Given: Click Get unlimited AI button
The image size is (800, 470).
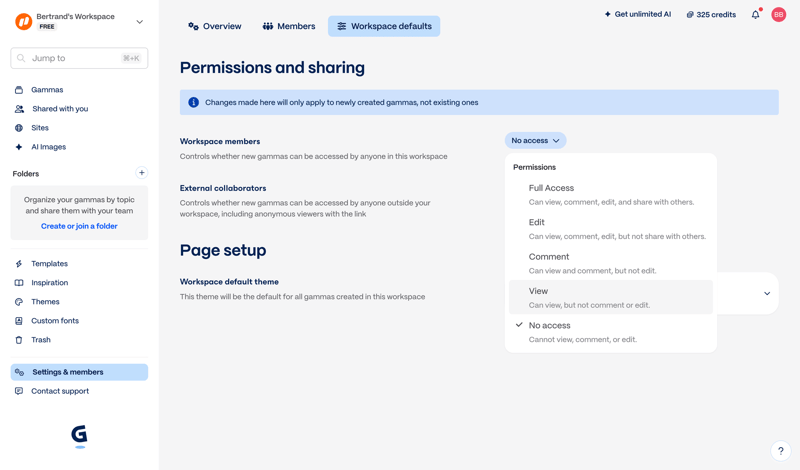Looking at the screenshot, I should 638,14.
